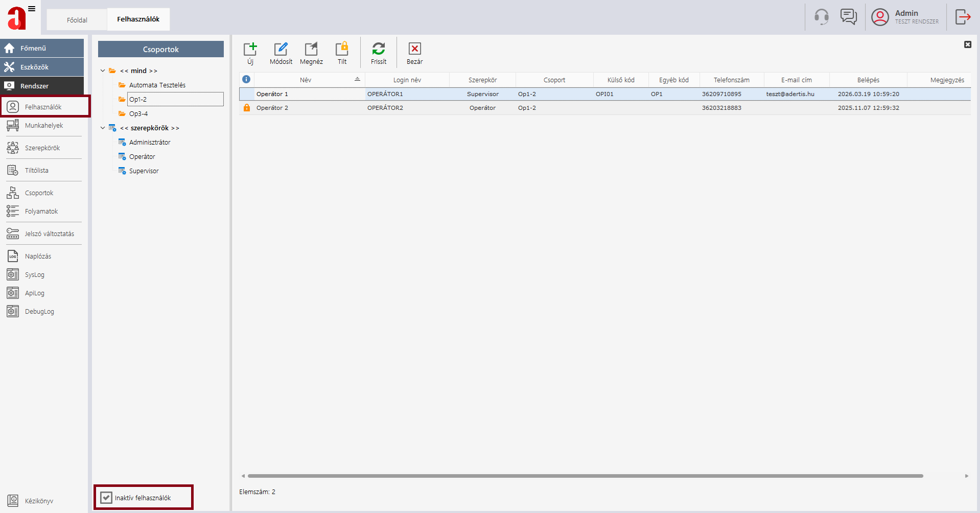This screenshot has width=980, height=513.
Task: Open Szerepkörök in the sidebar menu
Action: (42, 148)
